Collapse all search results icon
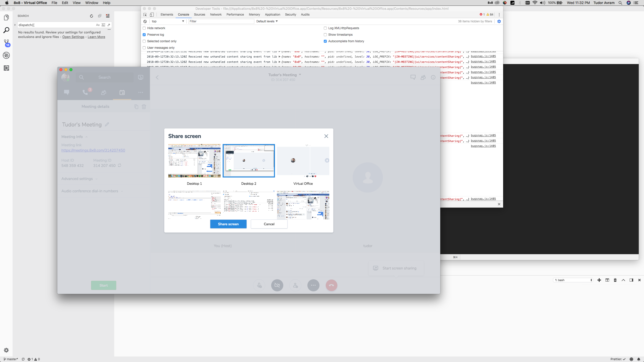 (x=100, y=16)
